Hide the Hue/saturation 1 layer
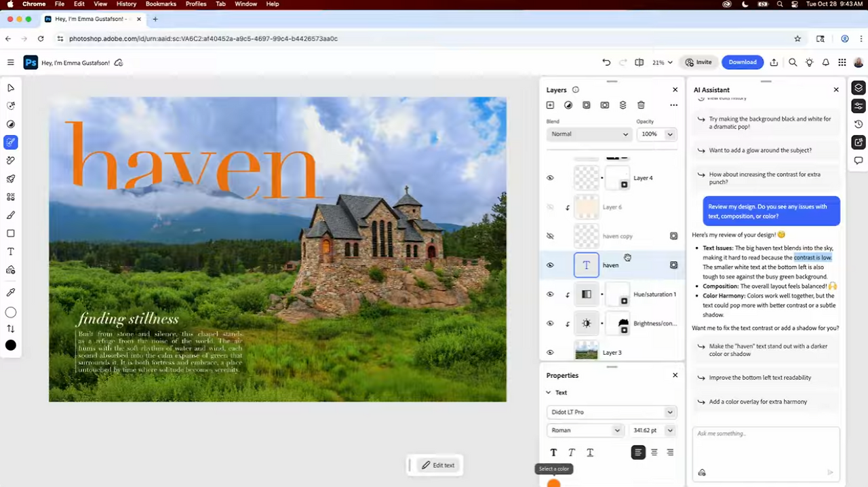Image resolution: width=868 pixels, height=487 pixels. tap(550, 294)
